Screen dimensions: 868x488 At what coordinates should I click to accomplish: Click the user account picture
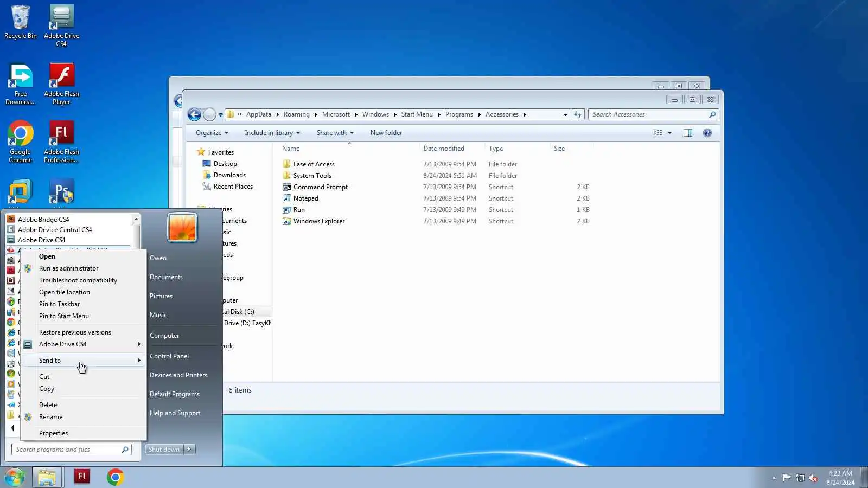(x=182, y=227)
